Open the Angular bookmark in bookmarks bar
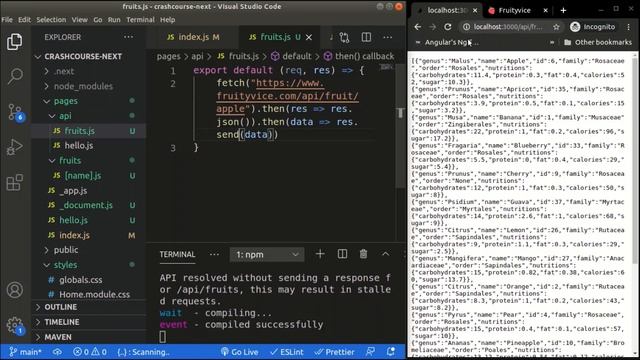The width and height of the screenshot is (640, 360). [447, 42]
